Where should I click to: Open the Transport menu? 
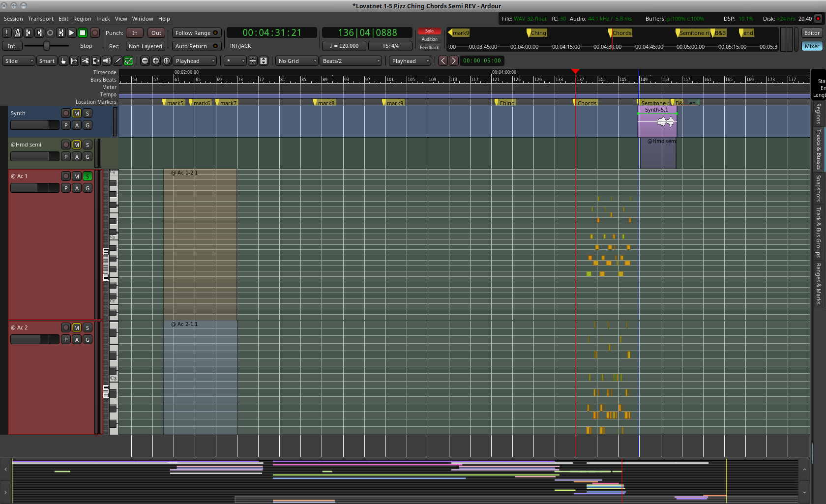click(x=40, y=19)
